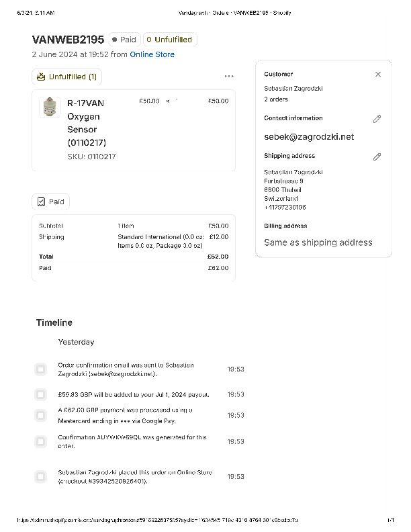The image size is (411, 532).
Task: Edit contact information pencil icon
Action: [377, 119]
